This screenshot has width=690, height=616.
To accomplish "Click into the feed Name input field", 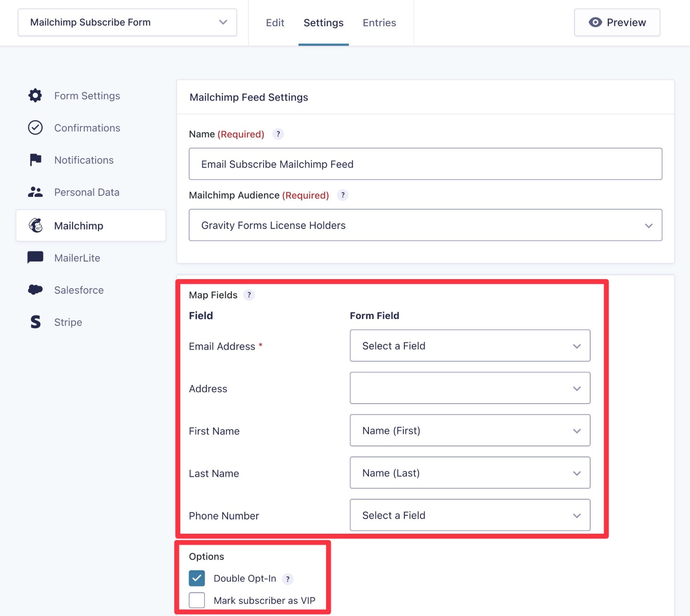I will (425, 164).
